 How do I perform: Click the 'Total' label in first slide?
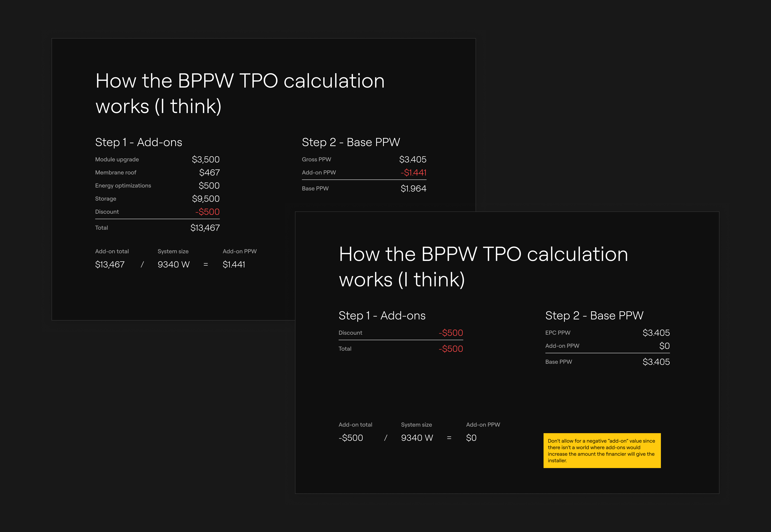[102, 228]
